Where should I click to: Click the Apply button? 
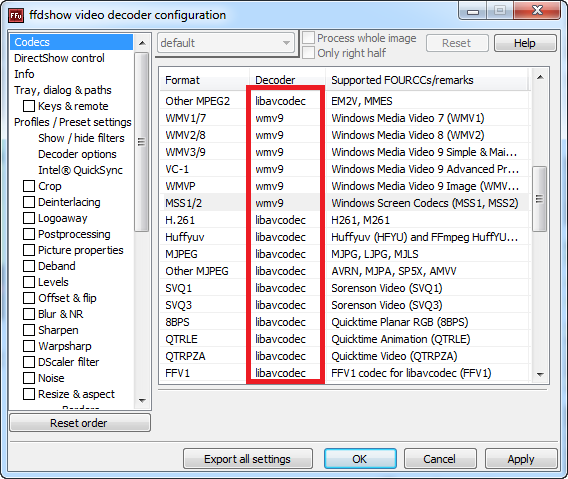pos(521,459)
